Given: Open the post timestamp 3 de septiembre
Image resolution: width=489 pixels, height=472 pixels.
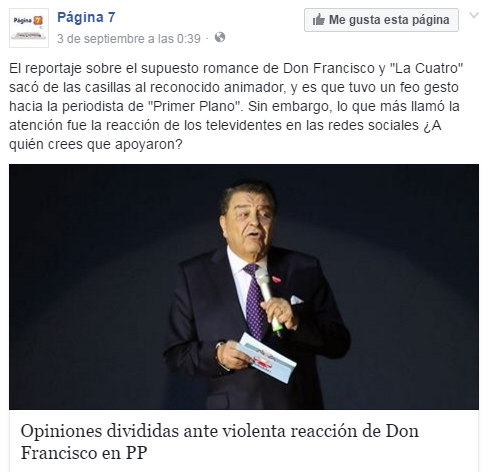Looking at the screenshot, I should [x=129, y=39].
